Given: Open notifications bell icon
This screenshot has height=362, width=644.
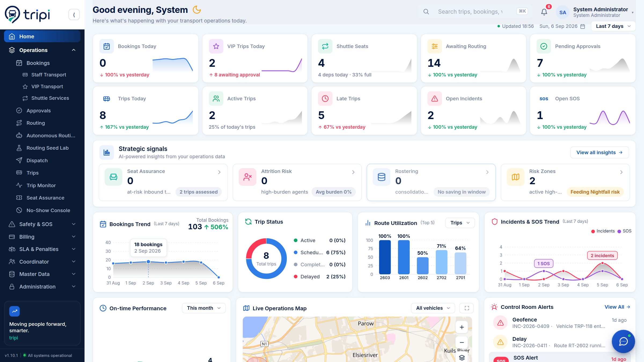Looking at the screenshot, I should coord(544,12).
